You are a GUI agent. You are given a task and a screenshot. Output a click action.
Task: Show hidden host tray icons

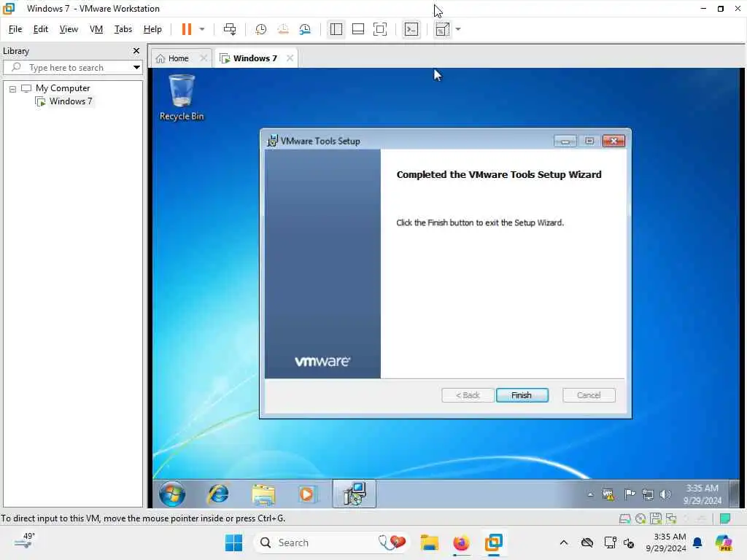pyautogui.click(x=564, y=542)
